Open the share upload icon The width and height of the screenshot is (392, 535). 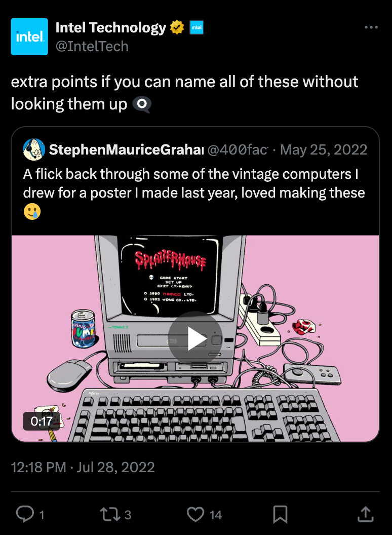point(365,514)
